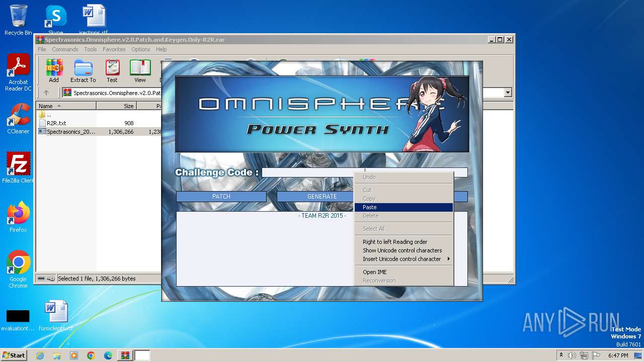The height and width of the screenshot is (362, 644).
Task: Choose Open IME from context menu
Action: click(404, 272)
